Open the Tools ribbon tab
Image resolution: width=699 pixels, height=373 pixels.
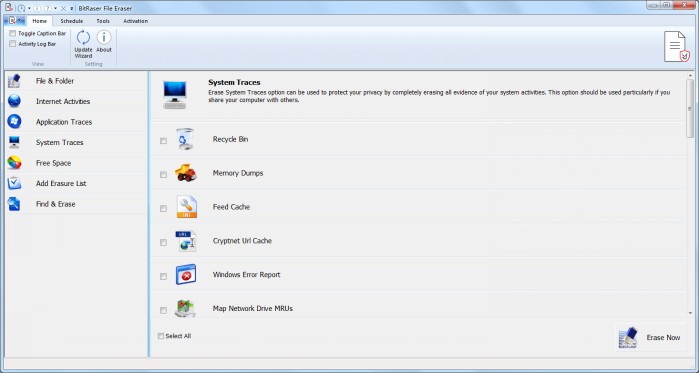103,21
